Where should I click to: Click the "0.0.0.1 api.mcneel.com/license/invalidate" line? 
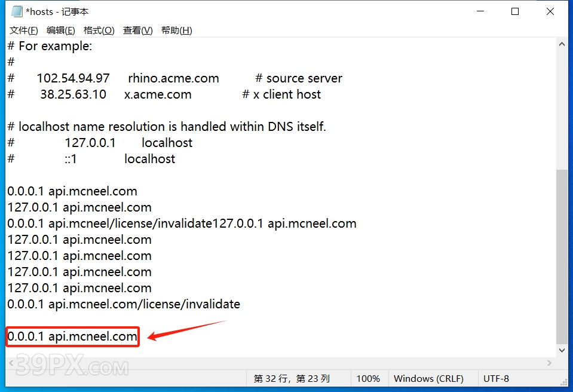[124, 304]
